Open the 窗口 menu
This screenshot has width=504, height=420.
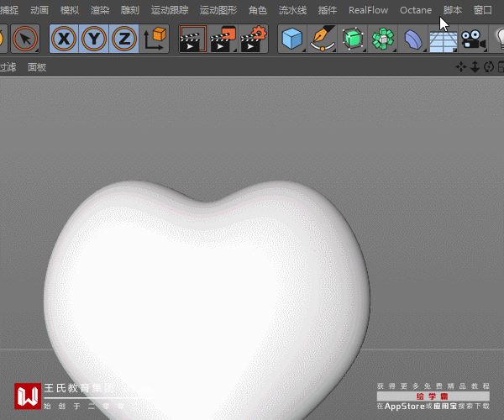pyautogui.click(x=482, y=10)
